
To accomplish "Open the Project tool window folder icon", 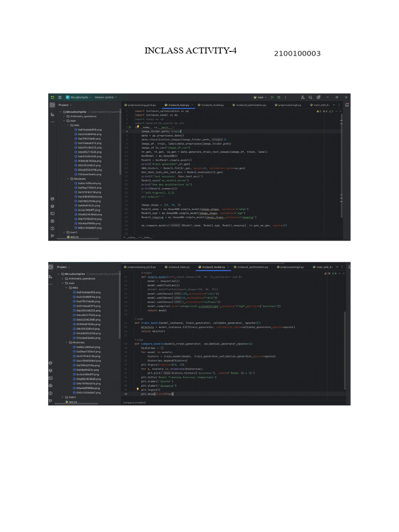I will (x=52, y=105).
